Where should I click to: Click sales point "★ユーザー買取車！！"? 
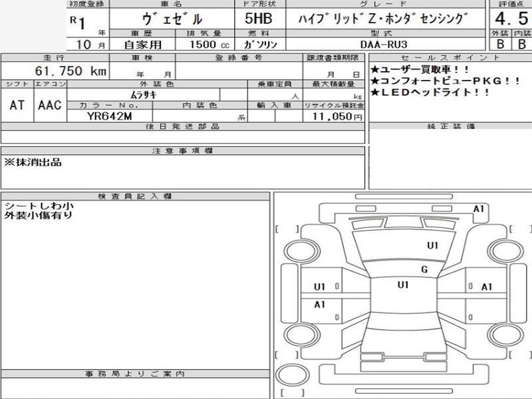[x=420, y=70]
